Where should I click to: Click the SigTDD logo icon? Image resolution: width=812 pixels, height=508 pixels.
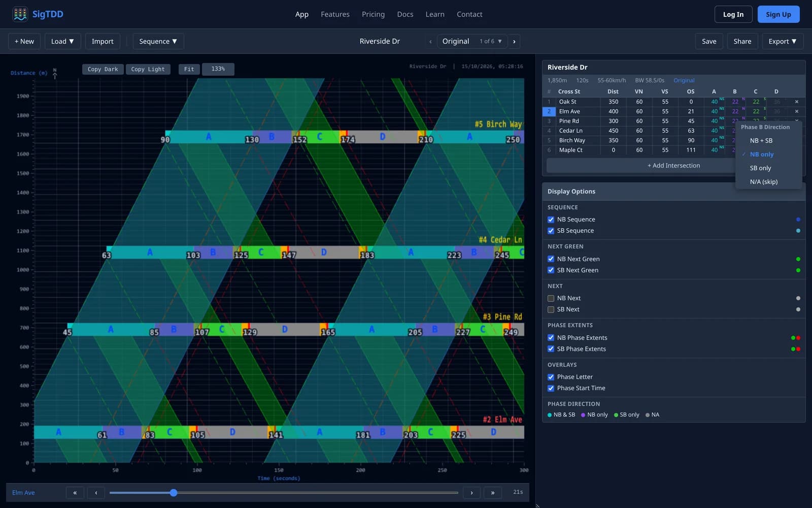20,14
